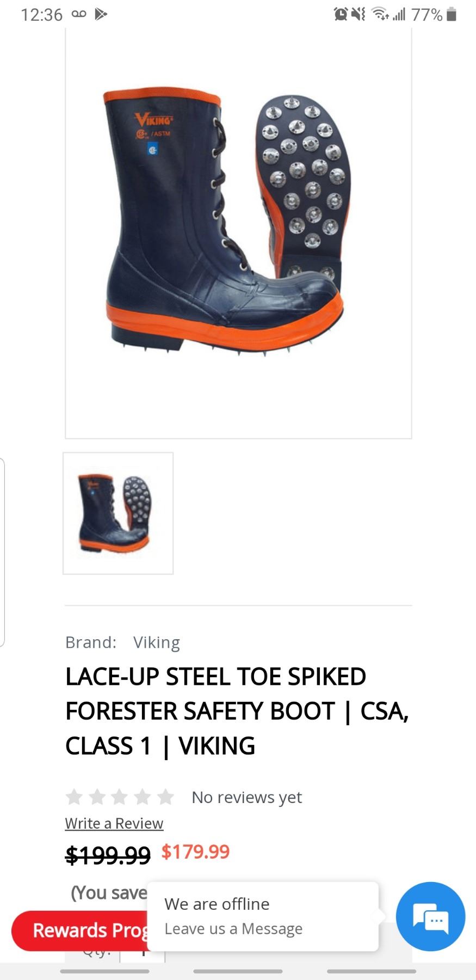Tap the $179.99 sale price
Screen dimensions: 476x980
(x=196, y=852)
